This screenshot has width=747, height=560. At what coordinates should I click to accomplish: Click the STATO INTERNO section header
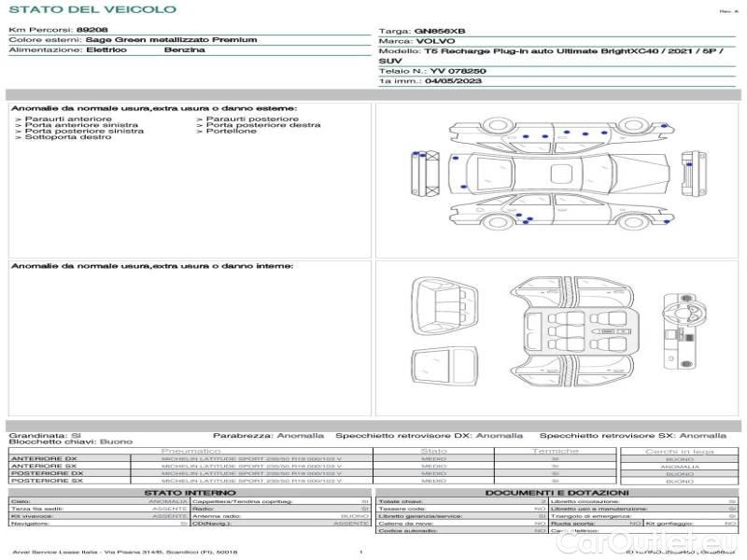tap(190, 493)
